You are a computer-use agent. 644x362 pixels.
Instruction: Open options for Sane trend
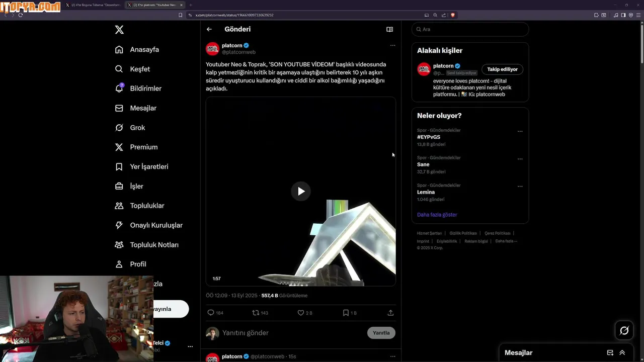point(520,159)
